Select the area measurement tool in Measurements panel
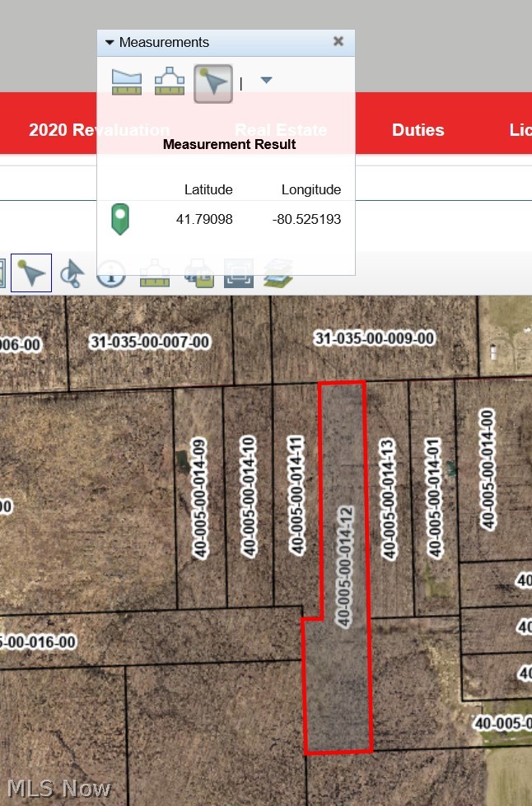This screenshot has height=806, width=532. pos(127,82)
